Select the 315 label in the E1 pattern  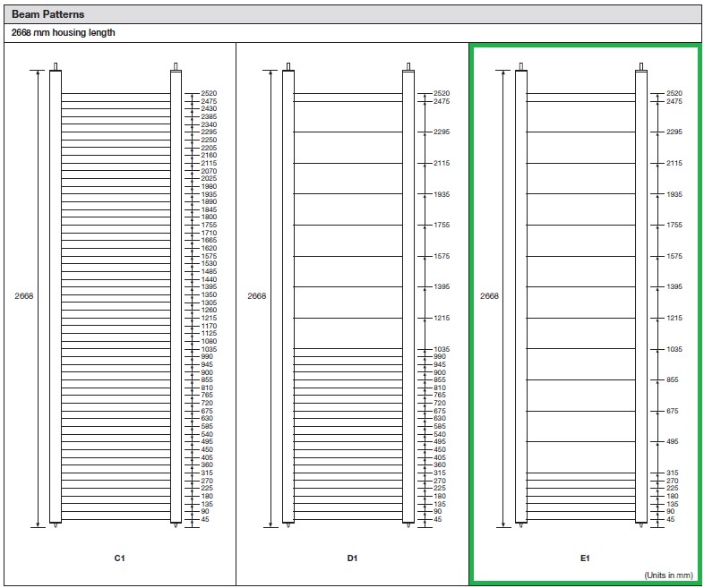(673, 473)
